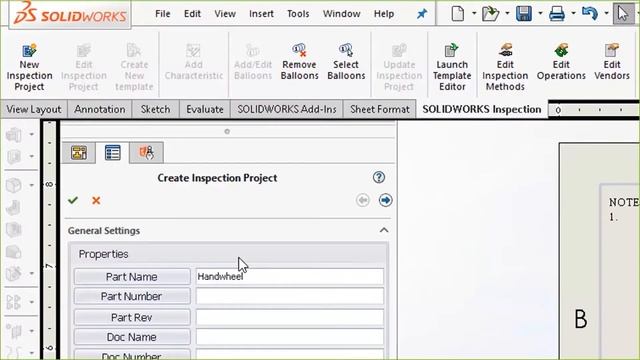The width and height of the screenshot is (640, 360).
Task: Open Launch Template Editor
Action: [x=452, y=67]
